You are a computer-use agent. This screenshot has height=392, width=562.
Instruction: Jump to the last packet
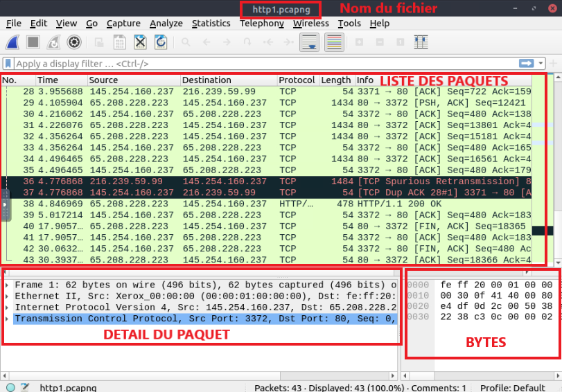pyautogui.click(x=288, y=42)
